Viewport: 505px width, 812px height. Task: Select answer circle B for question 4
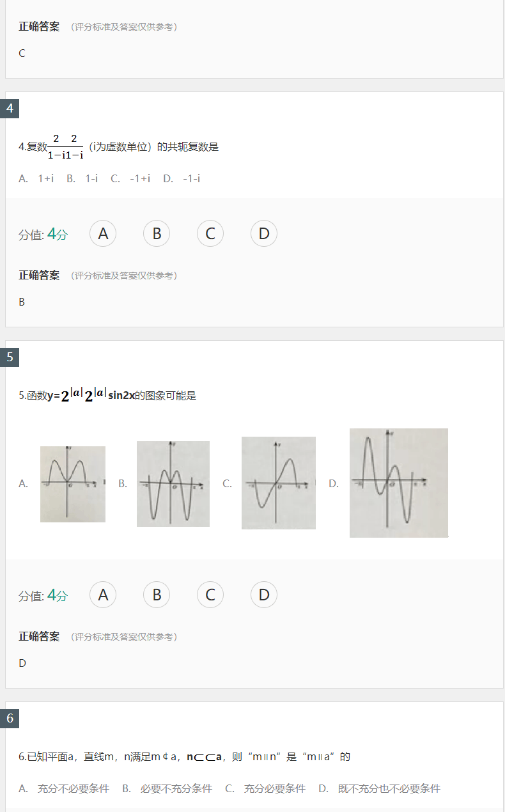[156, 233]
